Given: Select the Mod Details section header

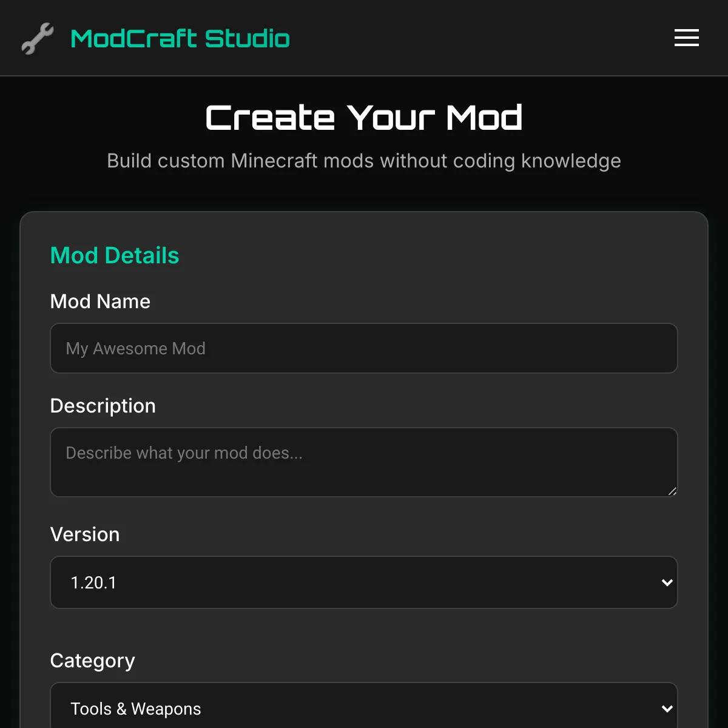Looking at the screenshot, I should coord(115,255).
